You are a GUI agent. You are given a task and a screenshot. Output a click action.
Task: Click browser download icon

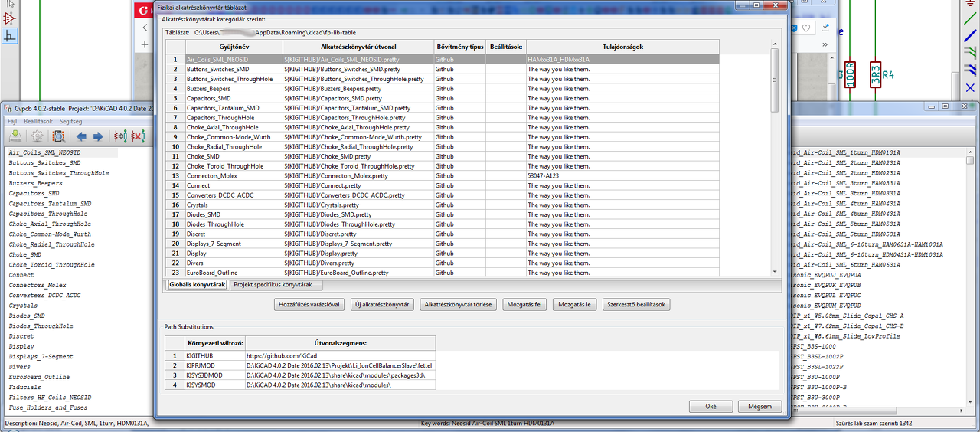coord(825,28)
